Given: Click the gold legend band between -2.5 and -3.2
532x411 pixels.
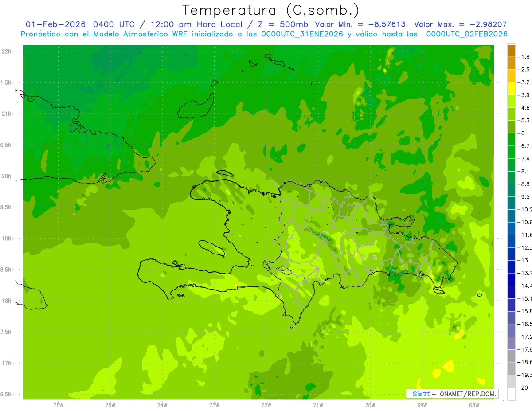Looking at the screenshot, I should point(511,76).
